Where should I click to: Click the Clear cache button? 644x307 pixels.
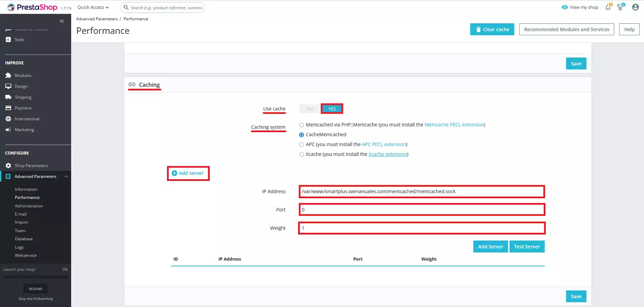[492, 29]
